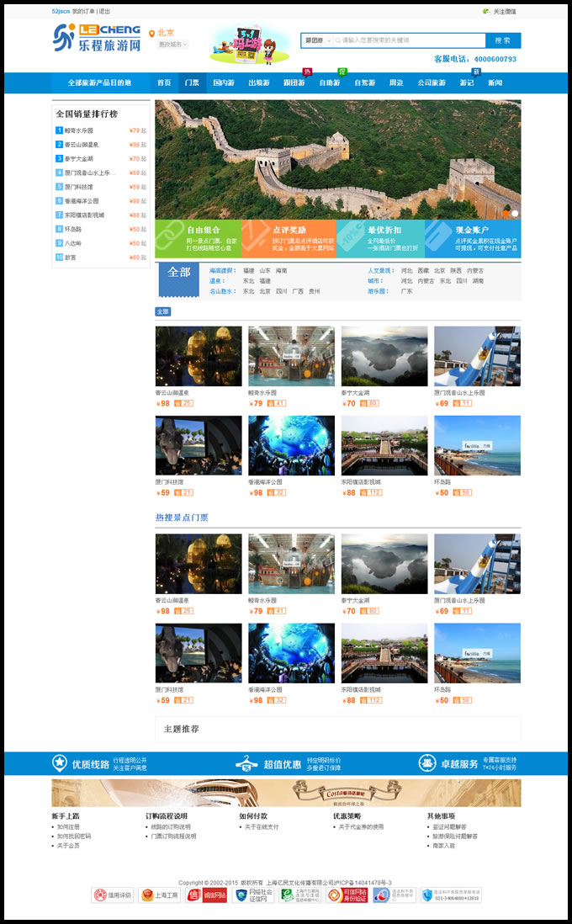Open the 门票 nav tab

192,82
